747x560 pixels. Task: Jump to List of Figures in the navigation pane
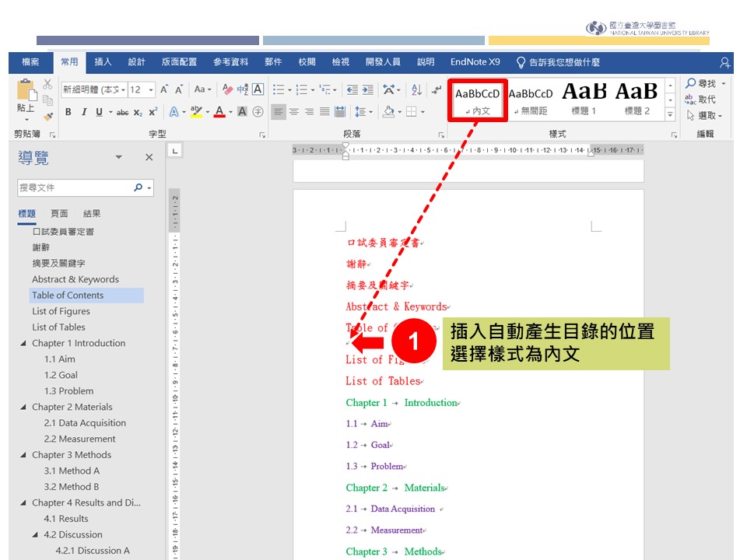click(x=61, y=311)
